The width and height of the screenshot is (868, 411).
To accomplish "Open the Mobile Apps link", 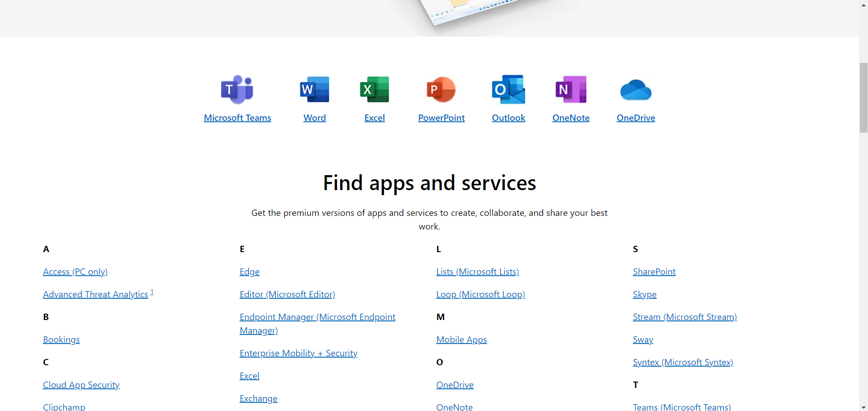I will click(461, 339).
